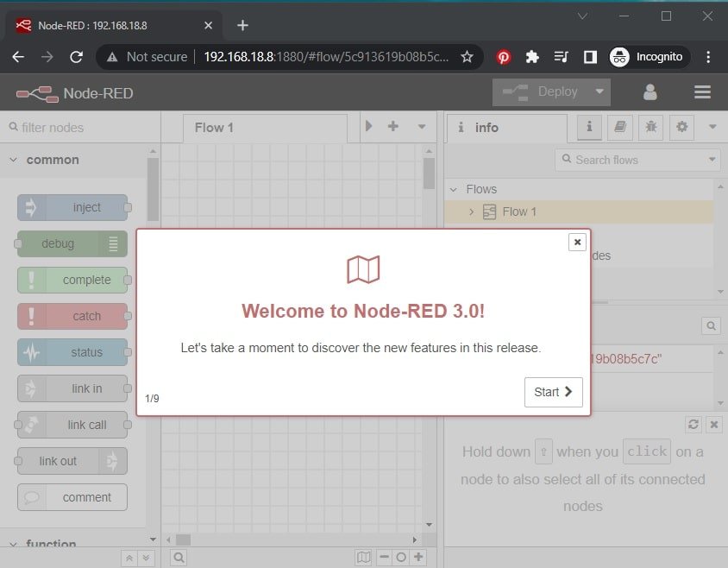The width and height of the screenshot is (728, 568).
Task: Open the tab search chevron
Action: click(x=582, y=16)
